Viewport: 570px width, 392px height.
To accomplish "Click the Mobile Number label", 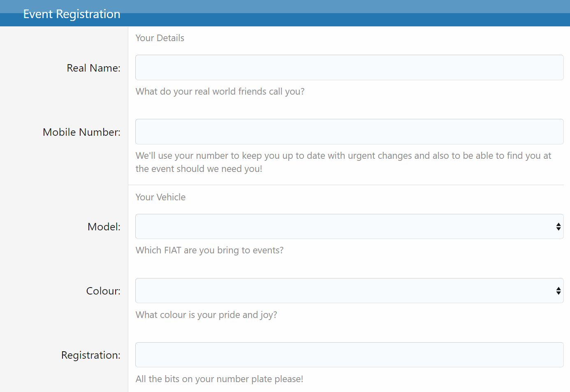I will [82, 132].
